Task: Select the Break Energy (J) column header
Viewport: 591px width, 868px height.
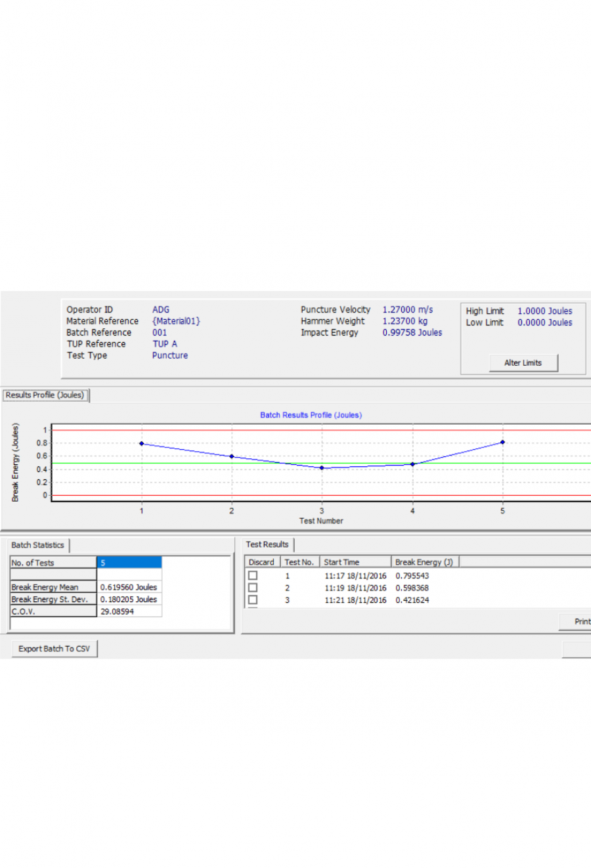Action: pyautogui.click(x=424, y=562)
